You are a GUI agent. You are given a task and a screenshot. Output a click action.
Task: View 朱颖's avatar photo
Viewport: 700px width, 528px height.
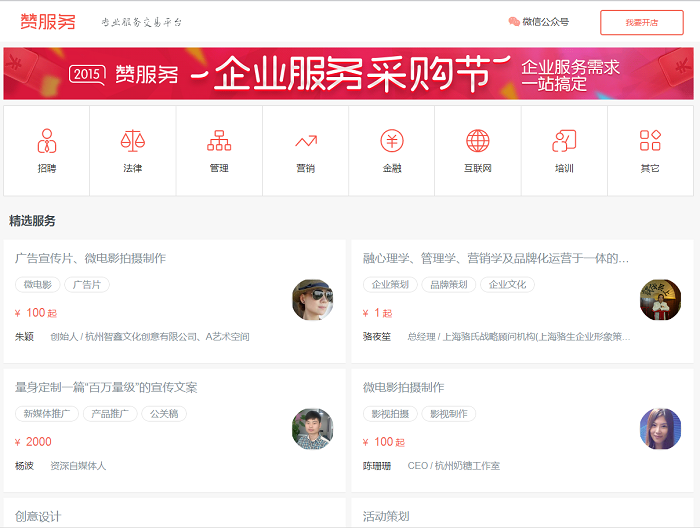pos(312,300)
